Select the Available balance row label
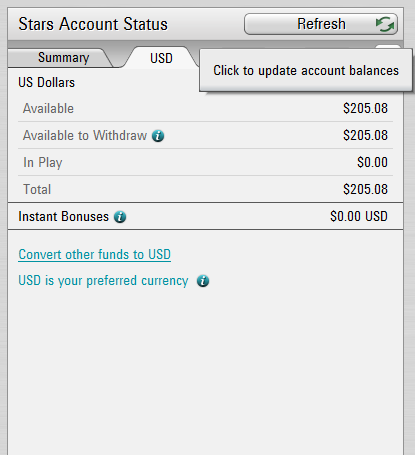Viewport: 415px width, 455px height. (x=48, y=109)
